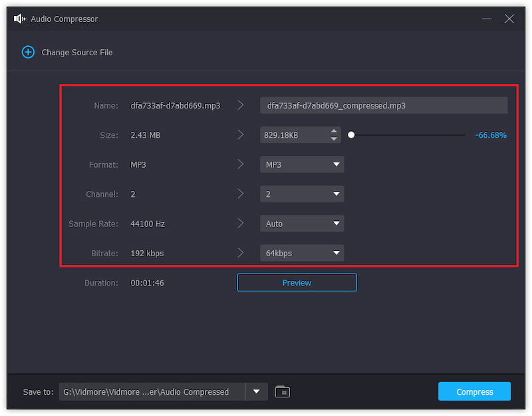Click the arrow chevron in the Format row
Screen dimensions: 532x416
pyautogui.click(x=241, y=164)
